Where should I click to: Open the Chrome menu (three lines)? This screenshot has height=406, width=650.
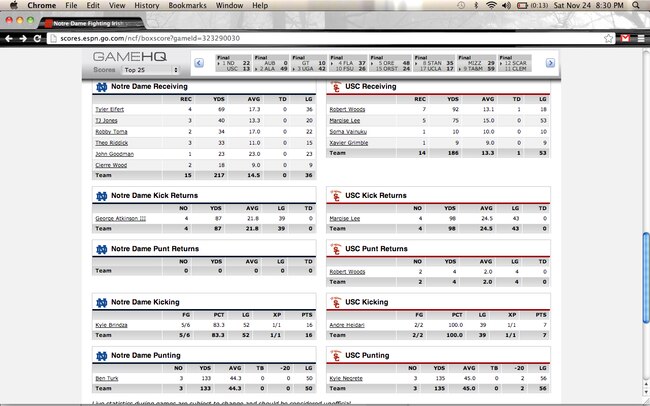(641, 39)
